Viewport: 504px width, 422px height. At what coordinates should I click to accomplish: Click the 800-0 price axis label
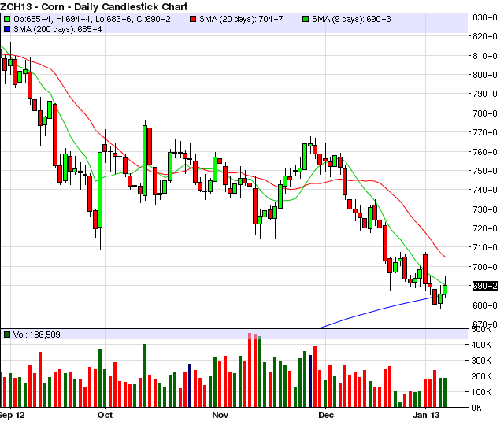pos(485,75)
